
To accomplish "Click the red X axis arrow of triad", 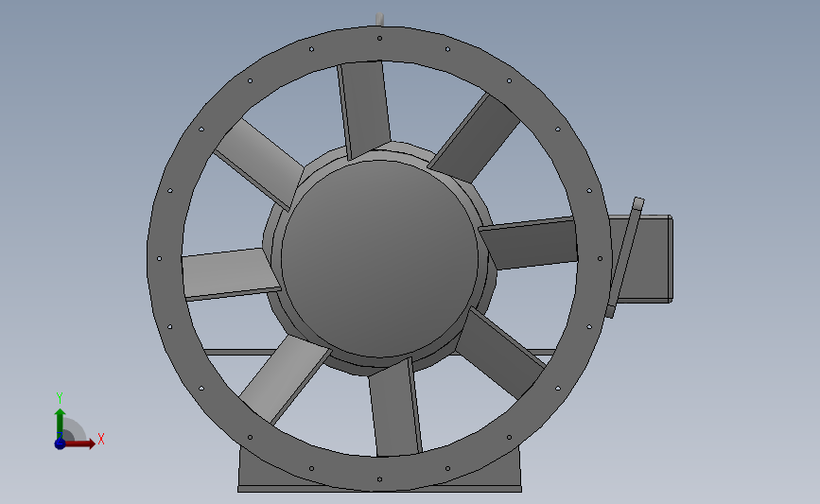I will [x=80, y=443].
